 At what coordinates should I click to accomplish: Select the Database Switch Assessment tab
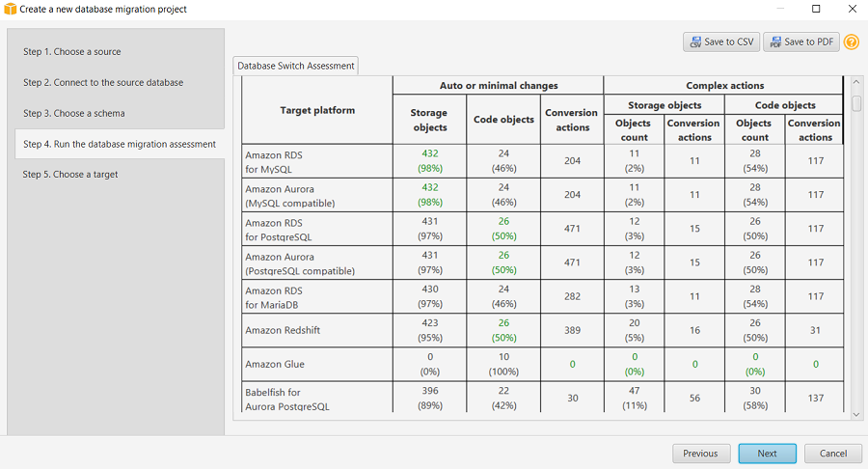[296, 66]
